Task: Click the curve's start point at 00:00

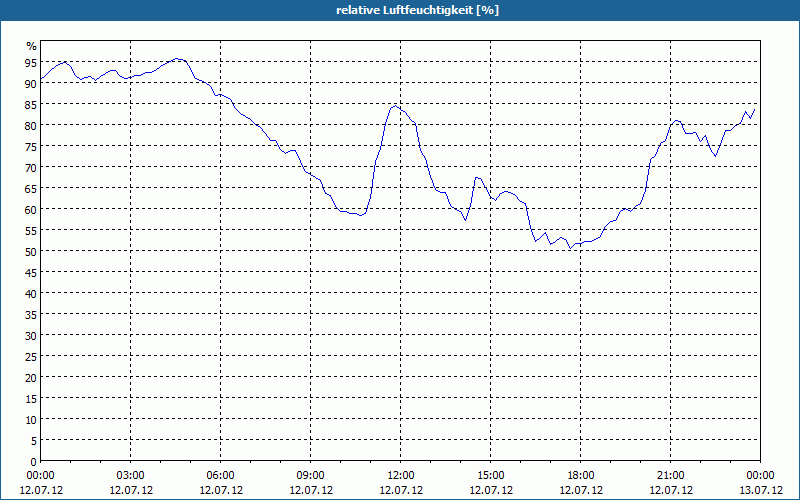Action: (x=41, y=79)
